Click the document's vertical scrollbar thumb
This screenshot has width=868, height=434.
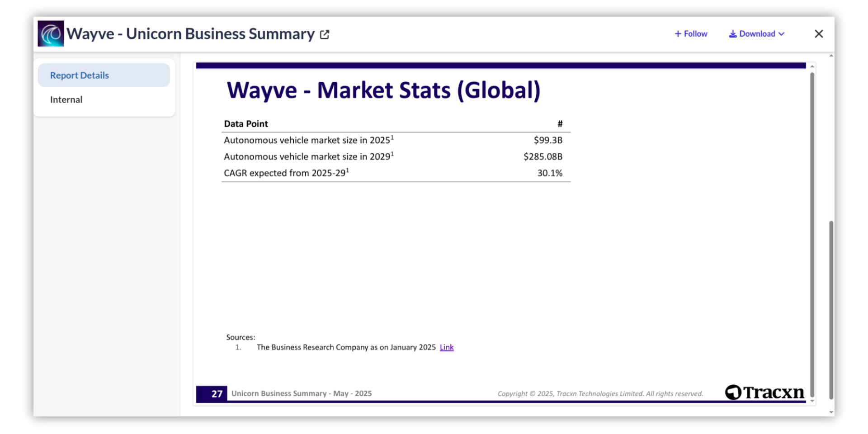pyautogui.click(x=812, y=226)
